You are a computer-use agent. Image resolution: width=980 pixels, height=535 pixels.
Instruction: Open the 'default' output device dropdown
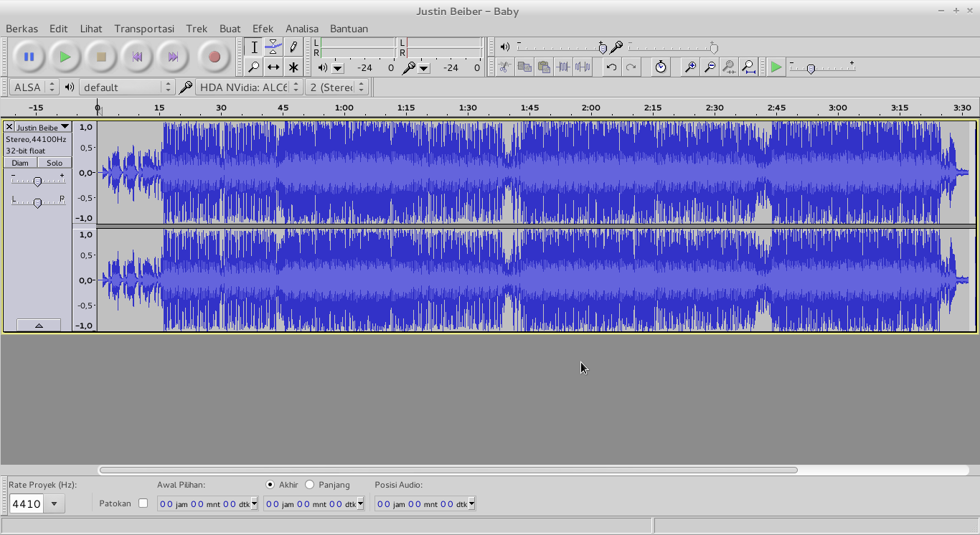coord(127,87)
